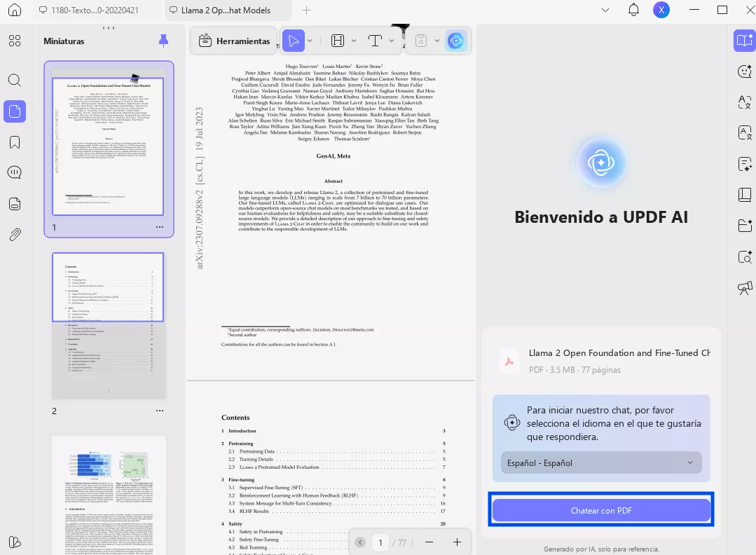
Task: Pin the Miniaturas panel
Action: pyautogui.click(x=163, y=41)
